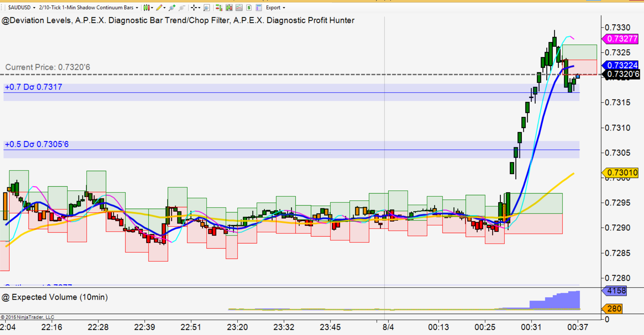The image size is (644, 335).
Task: Select the pencil drawing tools icon
Action: point(159,8)
